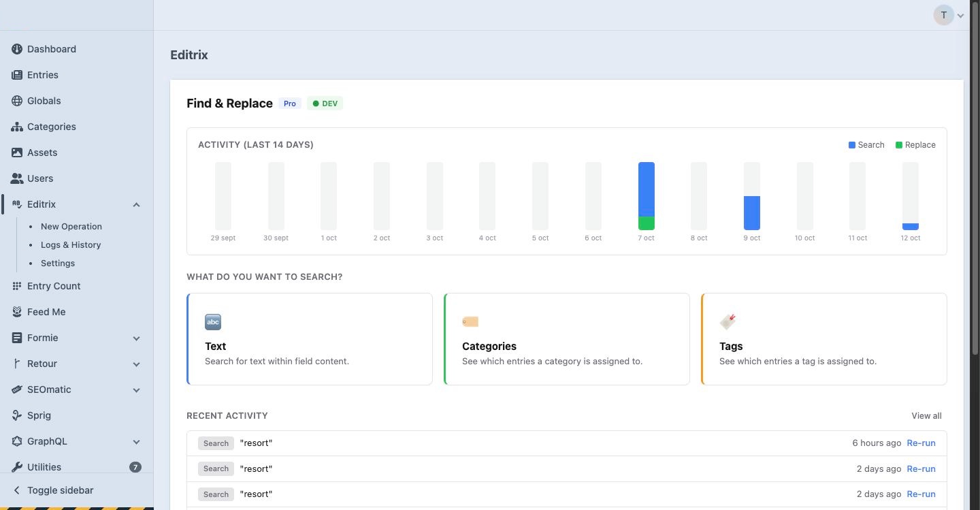The width and height of the screenshot is (980, 510).
Task: Click the Editrix sidebar icon
Action: 17,204
